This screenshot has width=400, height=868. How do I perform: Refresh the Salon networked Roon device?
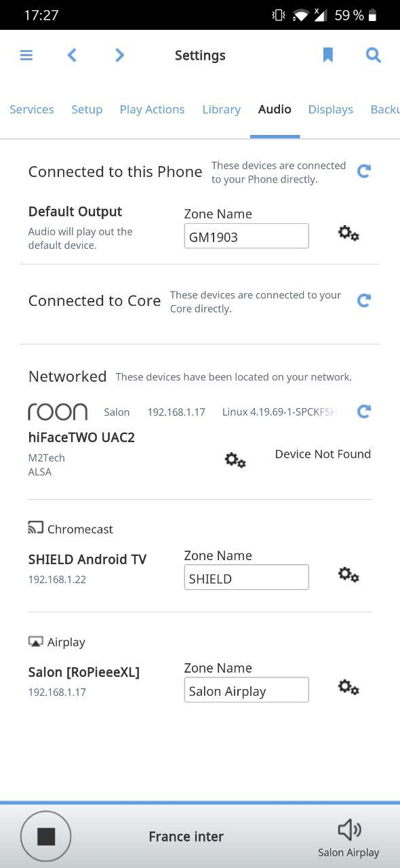click(364, 411)
